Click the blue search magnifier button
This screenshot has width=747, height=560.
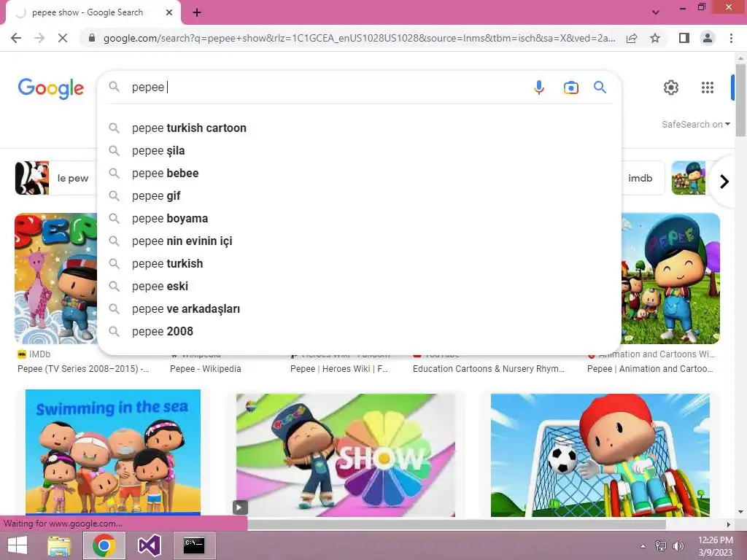(600, 87)
